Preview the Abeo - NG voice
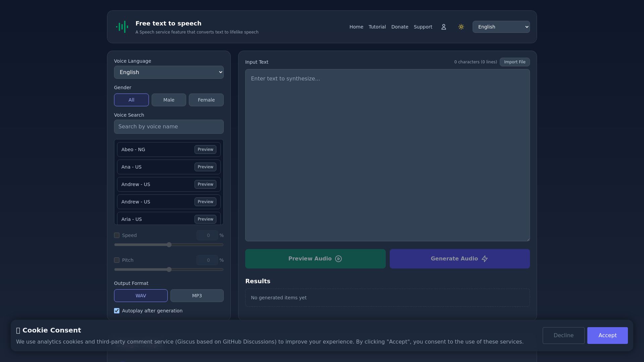Viewport: 644px width, 362px height. 205,149
